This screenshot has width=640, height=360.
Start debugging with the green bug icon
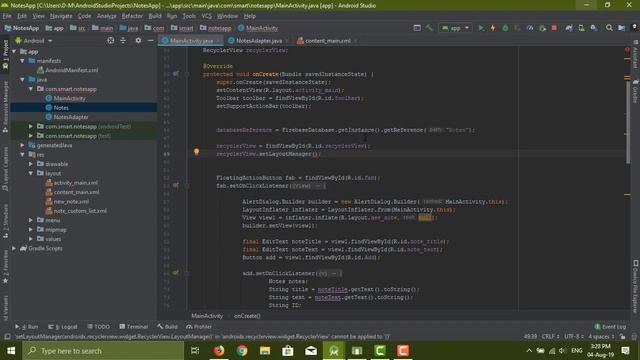point(505,28)
